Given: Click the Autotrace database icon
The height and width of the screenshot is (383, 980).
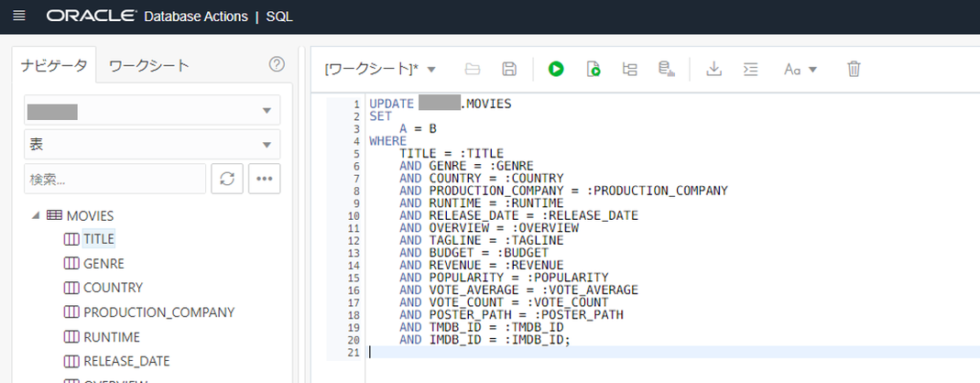Looking at the screenshot, I should tap(666, 69).
